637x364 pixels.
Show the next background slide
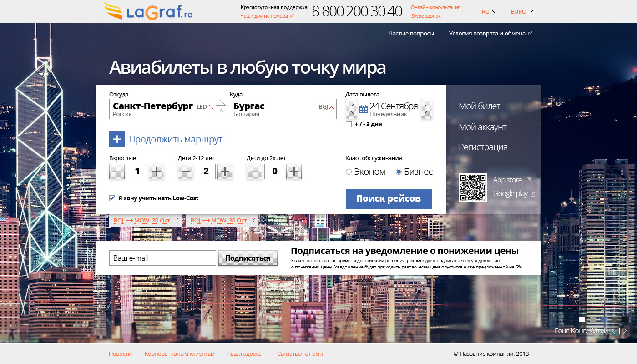click(x=625, y=331)
